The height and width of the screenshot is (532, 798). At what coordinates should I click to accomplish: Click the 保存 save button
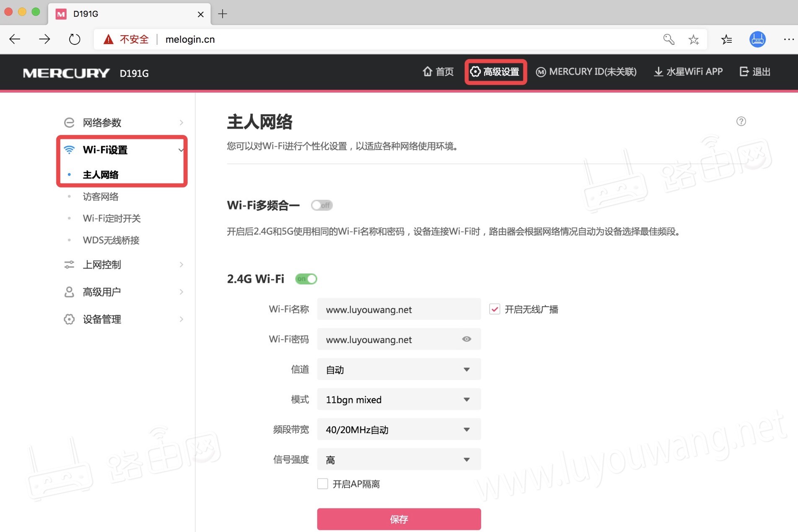[x=399, y=519]
